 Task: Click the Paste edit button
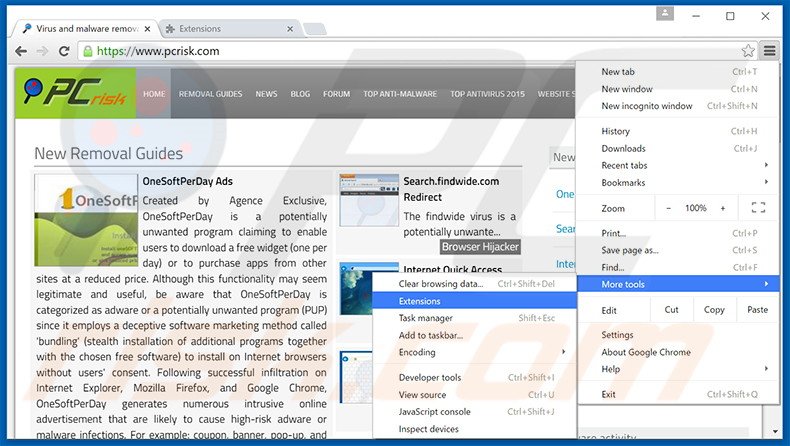pyautogui.click(x=758, y=310)
